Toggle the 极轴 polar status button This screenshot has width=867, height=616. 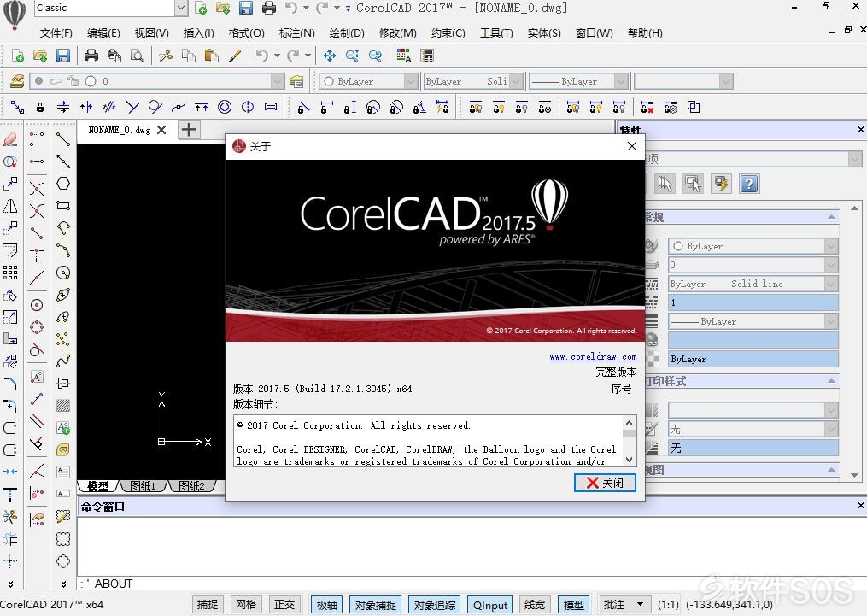[327, 605]
